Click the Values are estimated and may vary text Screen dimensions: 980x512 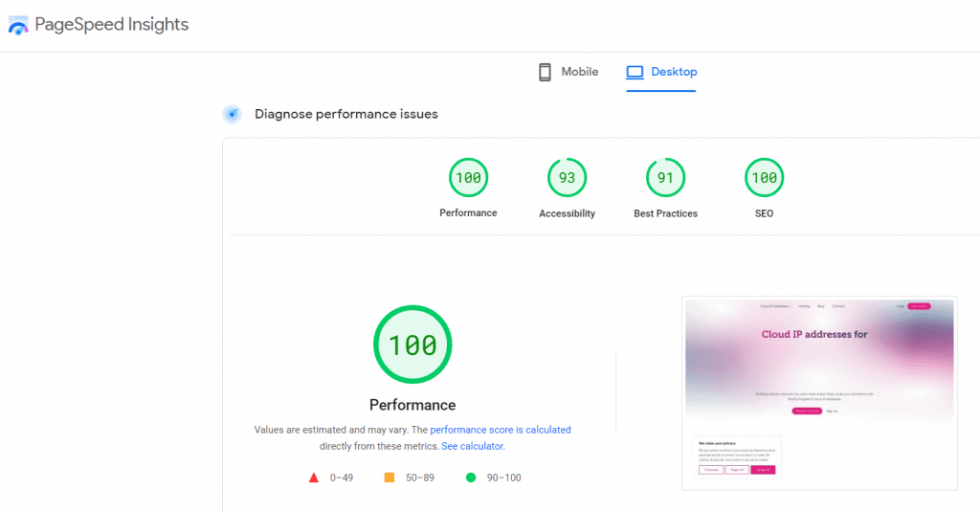click(331, 430)
